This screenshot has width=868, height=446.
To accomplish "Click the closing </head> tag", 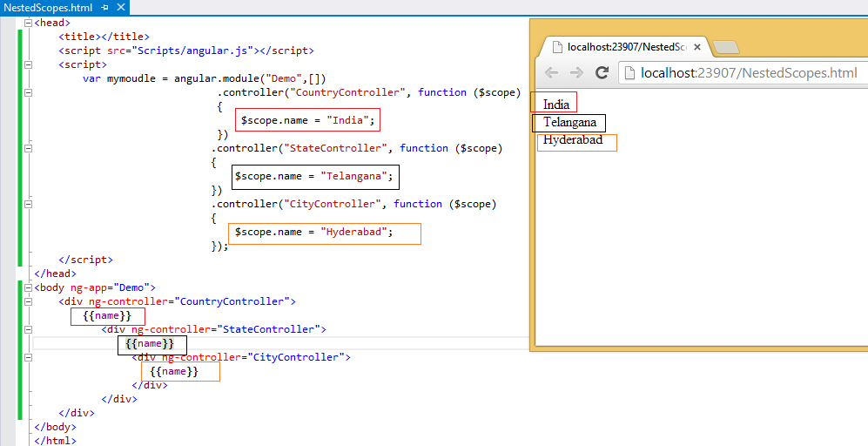I will (x=56, y=274).
